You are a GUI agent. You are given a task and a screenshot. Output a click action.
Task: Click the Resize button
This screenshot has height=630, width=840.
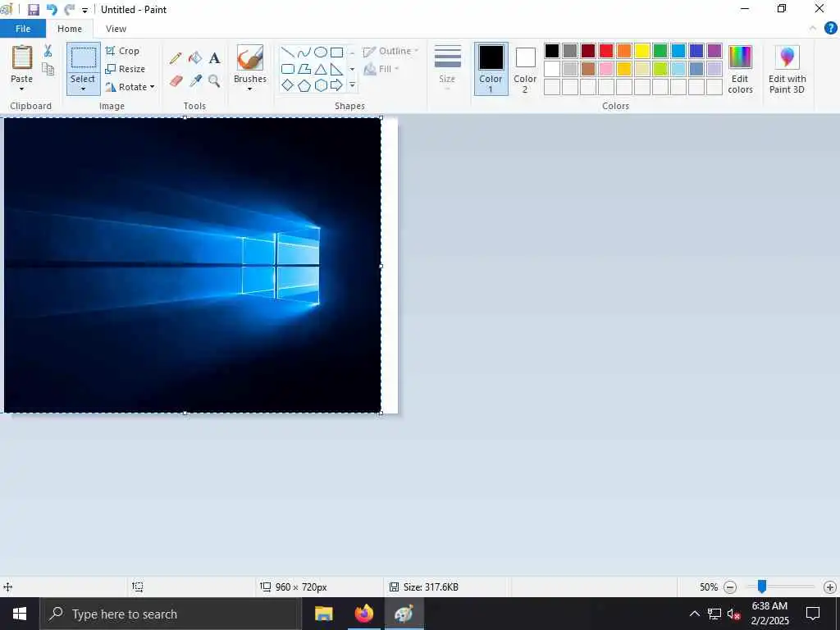pos(126,69)
